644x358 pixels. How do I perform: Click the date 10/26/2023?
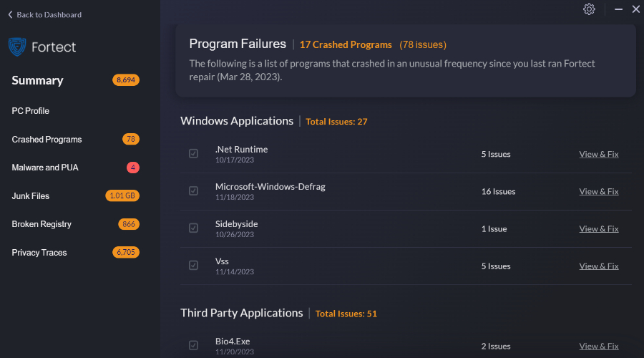(235, 235)
